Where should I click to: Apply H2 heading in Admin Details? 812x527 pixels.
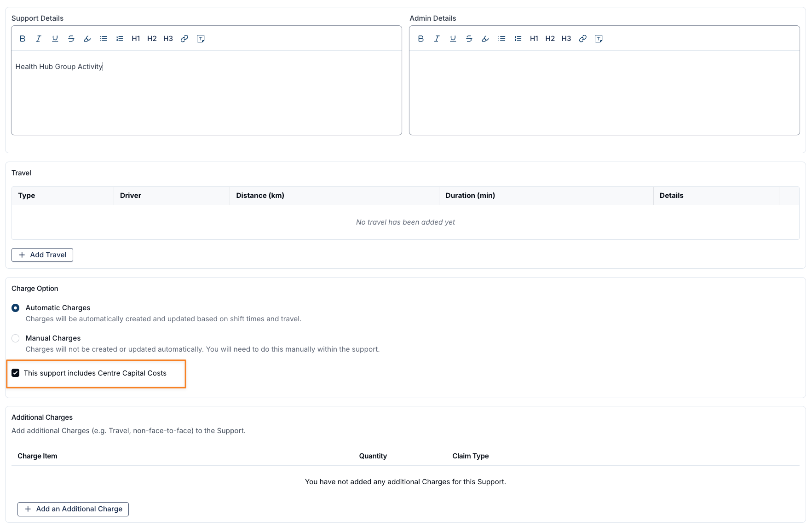click(550, 39)
